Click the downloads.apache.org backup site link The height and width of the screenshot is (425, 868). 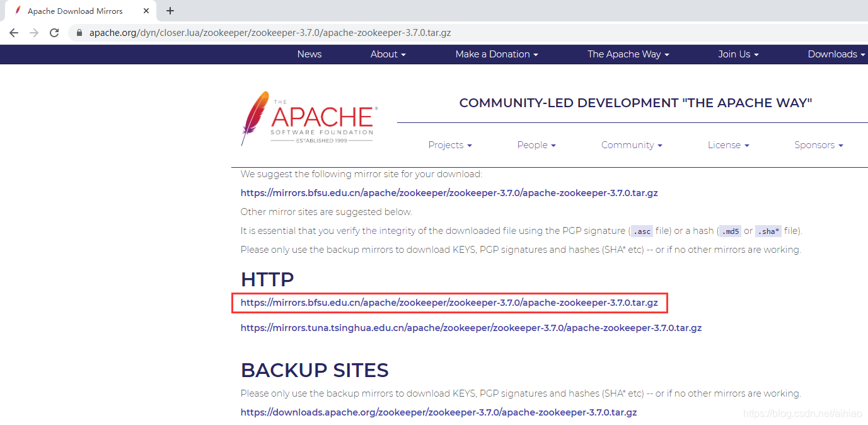point(439,412)
